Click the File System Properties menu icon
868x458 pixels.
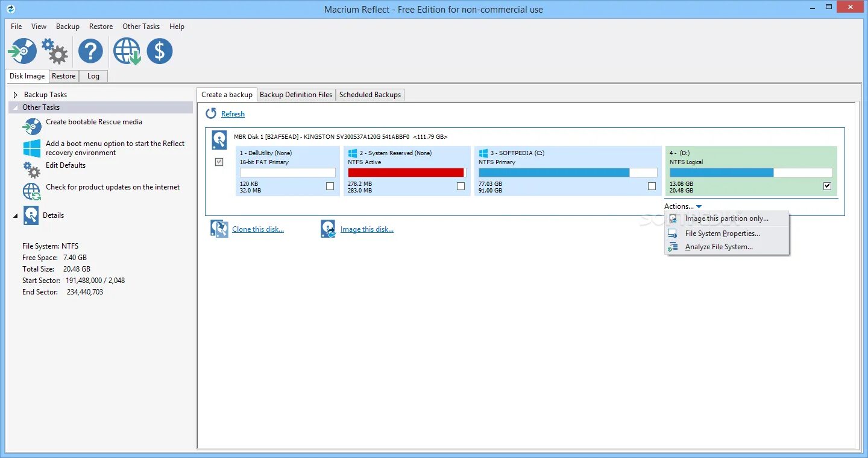pyautogui.click(x=673, y=234)
